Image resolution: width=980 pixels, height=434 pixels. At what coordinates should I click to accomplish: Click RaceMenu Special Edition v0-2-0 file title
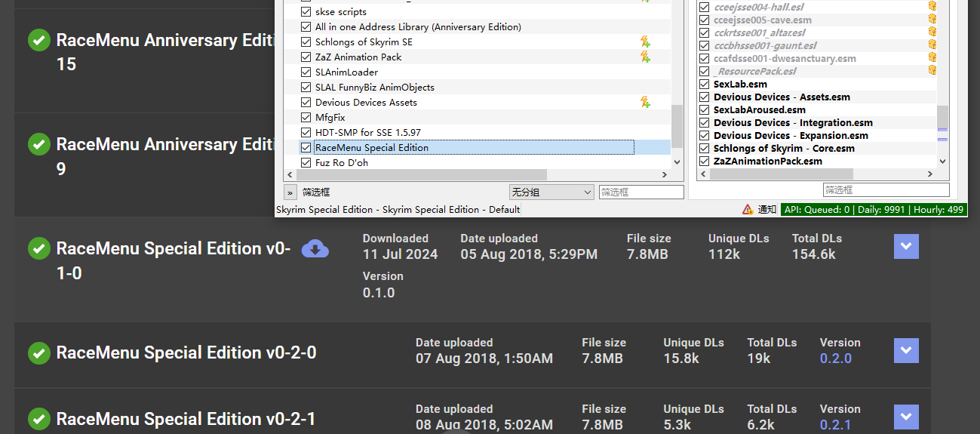(186, 352)
